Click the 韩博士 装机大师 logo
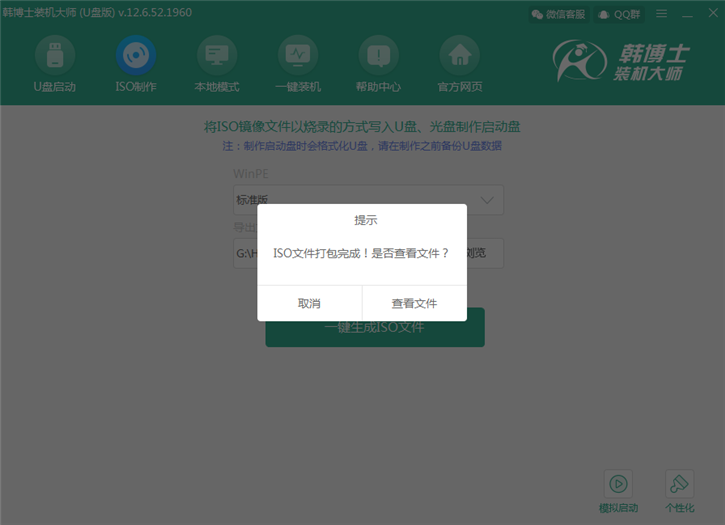Viewport: 725px width, 525px height. [621, 61]
